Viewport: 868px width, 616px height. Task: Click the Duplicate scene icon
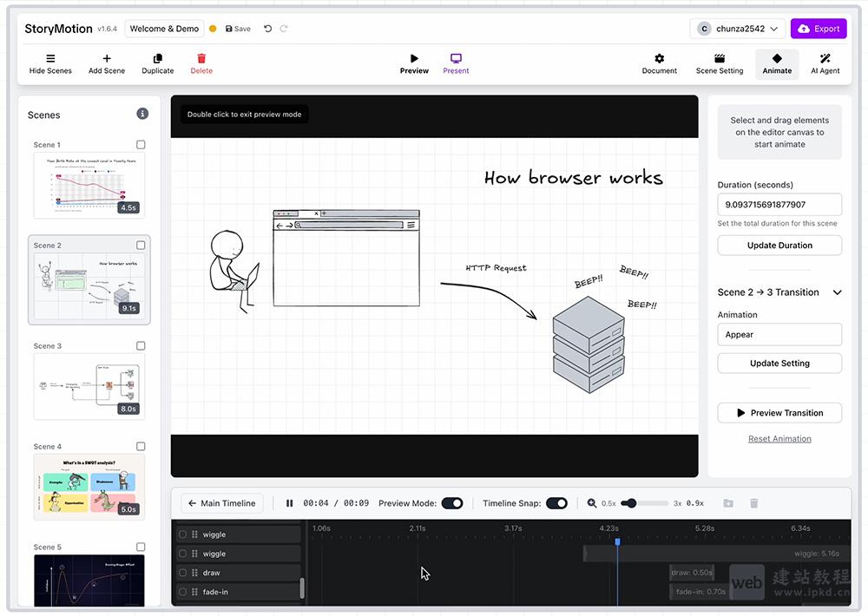click(x=157, y=62)
